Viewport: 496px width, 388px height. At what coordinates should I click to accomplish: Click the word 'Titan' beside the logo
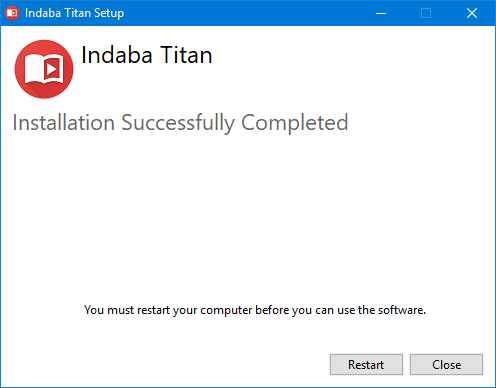[186, 55]
